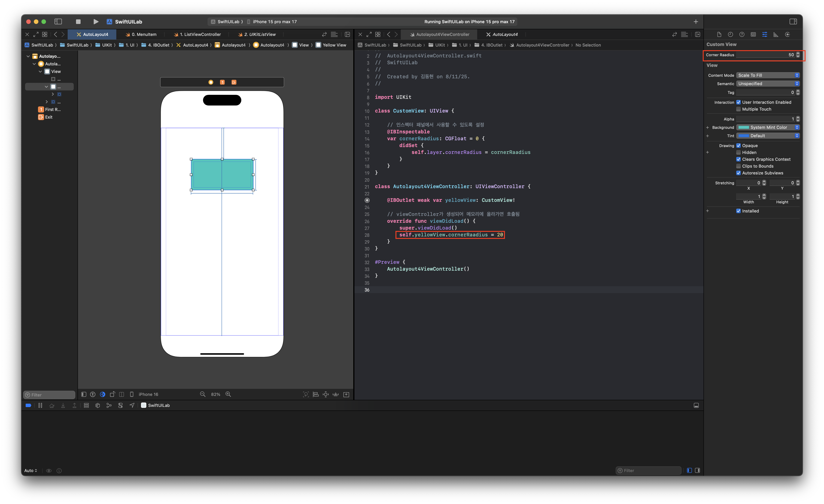Toggle breakpoints activation in debug bar

(x=29, y=405)
